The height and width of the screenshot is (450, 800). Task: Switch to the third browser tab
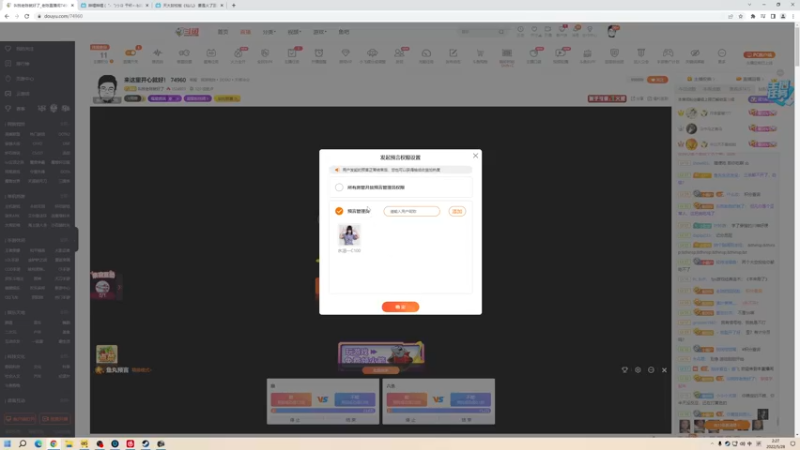[189, 5]
